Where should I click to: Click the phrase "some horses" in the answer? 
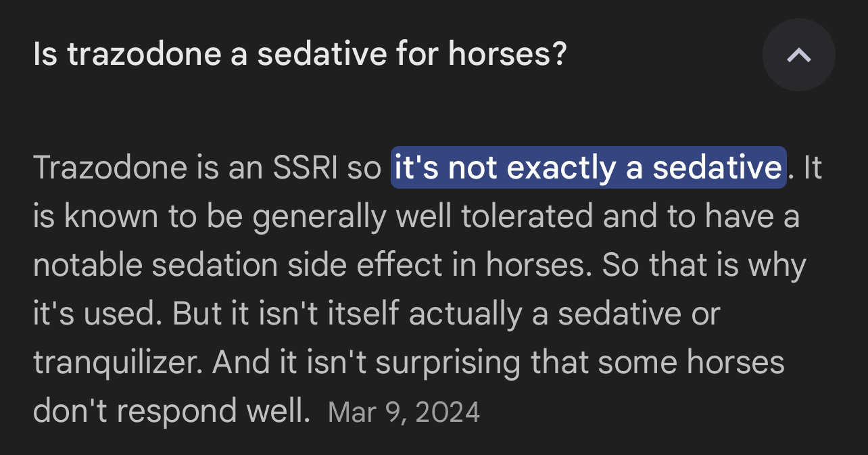pos(691,363)
